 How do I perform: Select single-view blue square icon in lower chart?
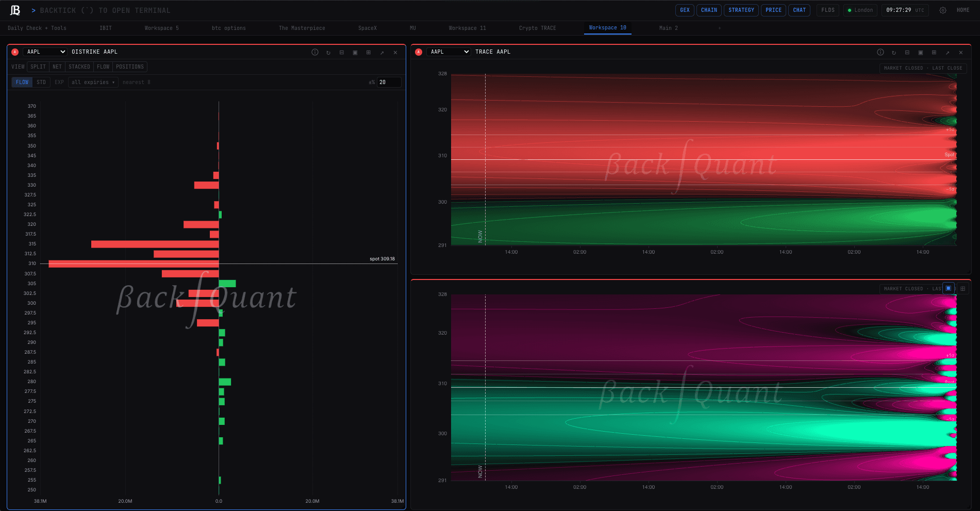[x=949, y=288]
